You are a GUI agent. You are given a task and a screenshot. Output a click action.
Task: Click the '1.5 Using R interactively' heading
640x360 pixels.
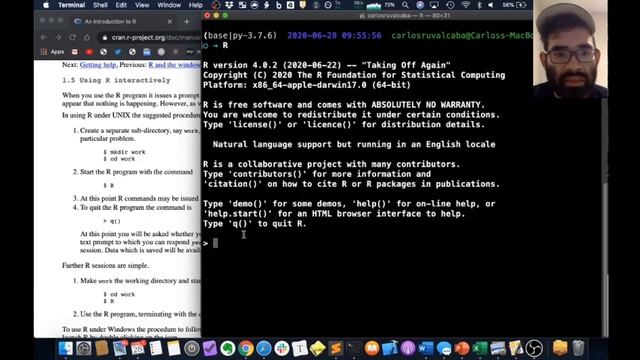pos(116,80)
